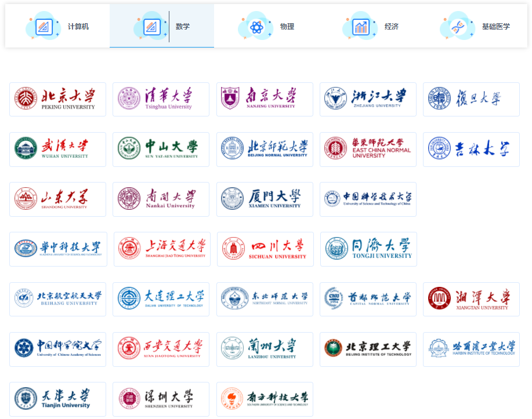532x419 pixels.
Task: Open the Tsinghua University card
Action: [x=161, y=99]
